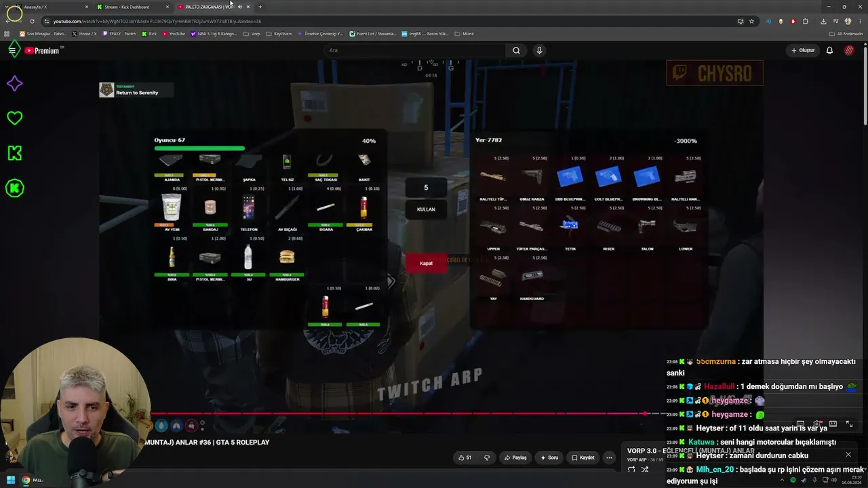
Task: Open the TEASY - Twitch bookmark
Action: click(x=119, y=33)
